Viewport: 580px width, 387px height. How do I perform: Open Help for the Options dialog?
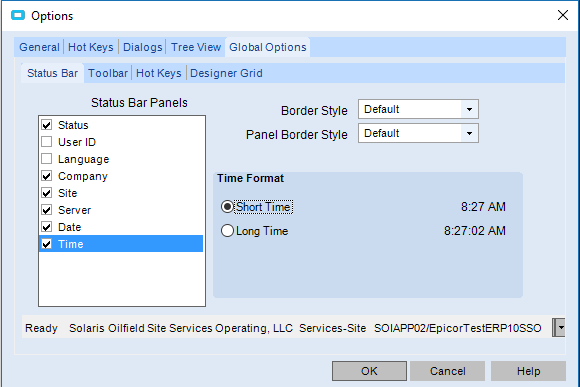pyautogui.click(x=528, y=371)
